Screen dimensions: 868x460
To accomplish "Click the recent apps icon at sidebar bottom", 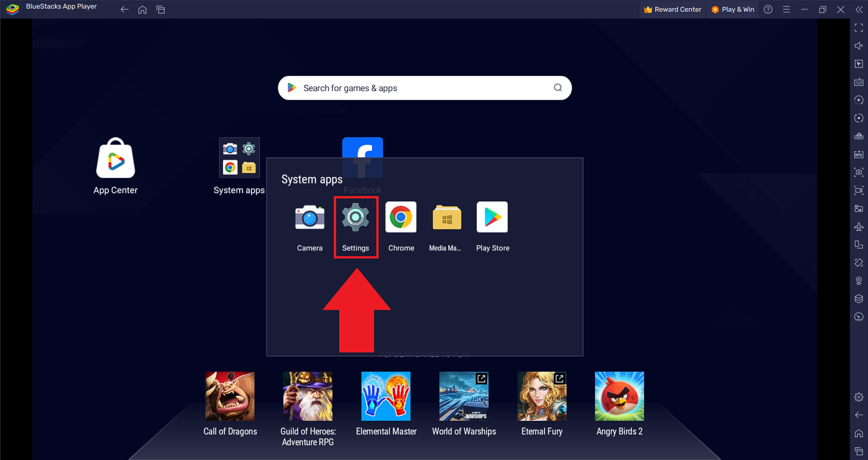I will [859, 451].
